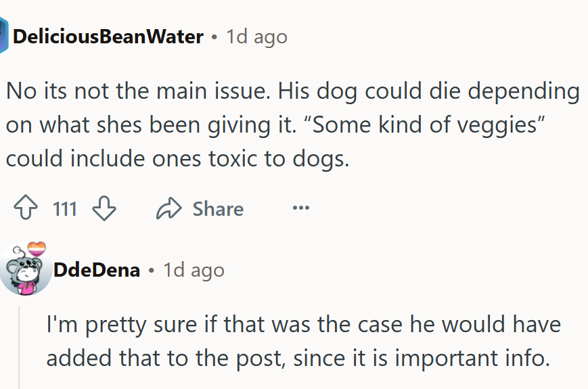Click the heart flag badge on DdeDena's avatar
This screenshot has width=588, height=389.
click(x=37, y=247)
